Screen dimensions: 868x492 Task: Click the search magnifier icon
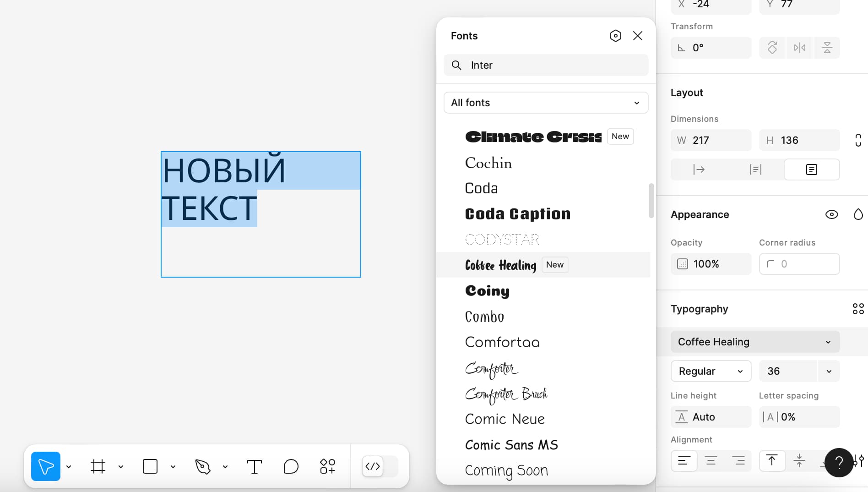tap(456, 65)
